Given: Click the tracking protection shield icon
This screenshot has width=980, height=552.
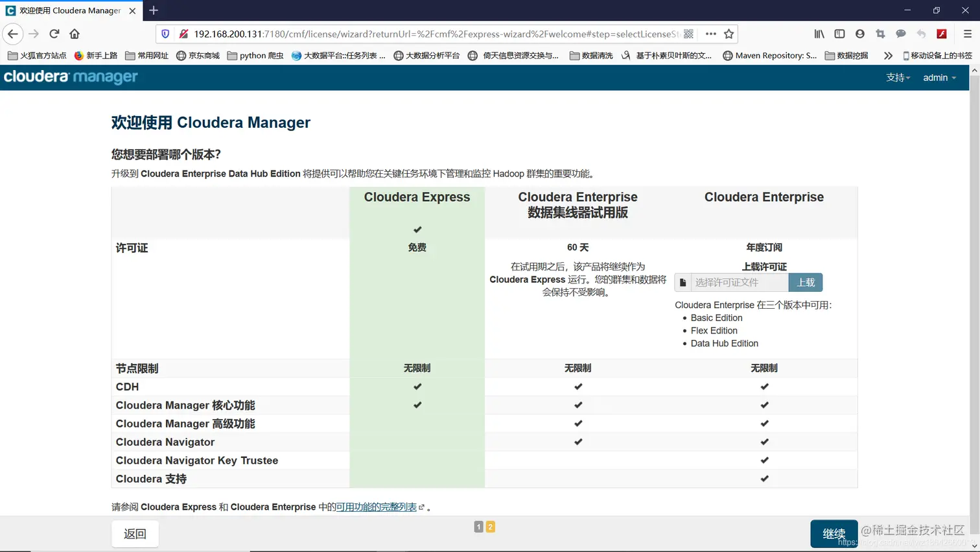Looking at the screenshot, I should tap(165, 34).
